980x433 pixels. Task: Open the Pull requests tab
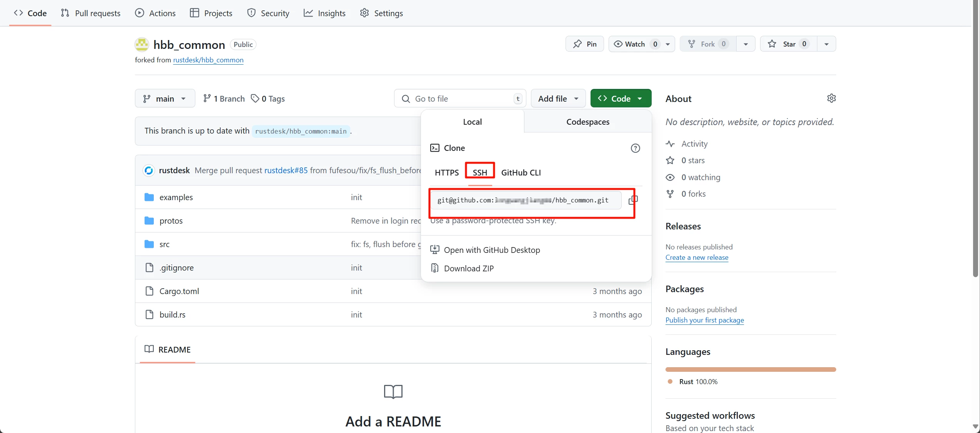pyautogui.click(x=91, y=13)
